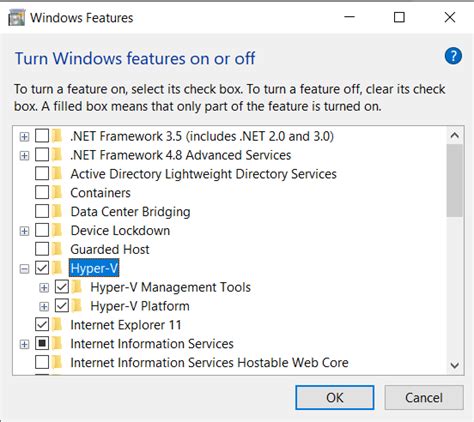This screenshot has height=422, width=474.
Task: Toggle the Internet Information Services filled checkbox
Action: pyautogui.click(x=42, y=343)
